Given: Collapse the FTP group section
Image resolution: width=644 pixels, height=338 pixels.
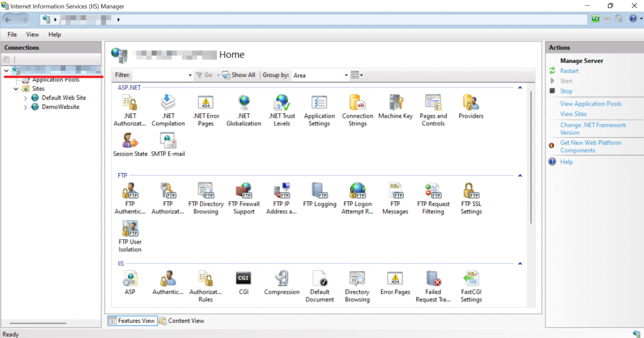Looking at the screenshot, I should [x=520, y=176].
